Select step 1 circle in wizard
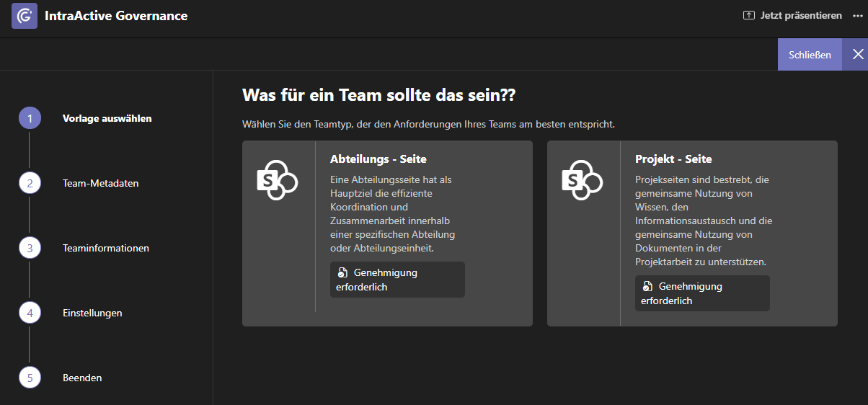 [30, 118]
